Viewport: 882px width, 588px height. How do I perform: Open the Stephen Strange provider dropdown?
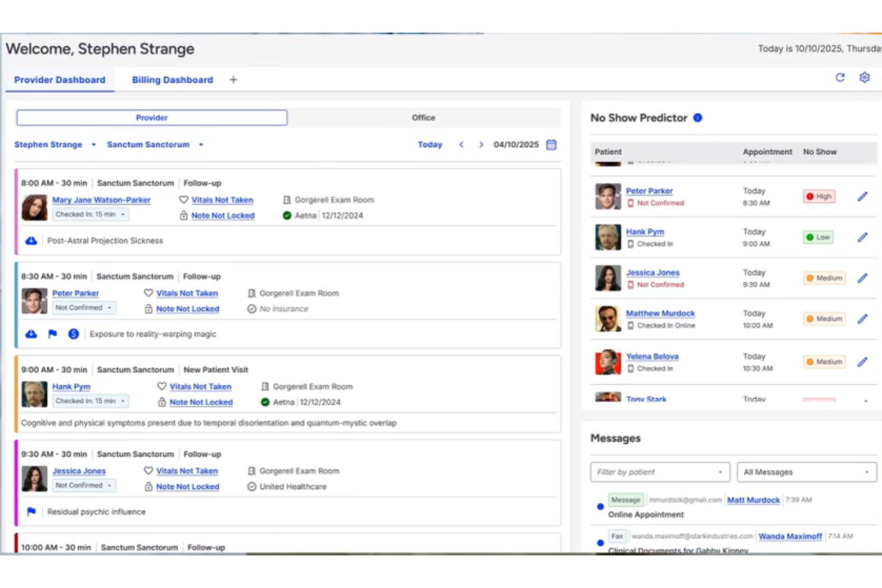(x=55, y=145)
